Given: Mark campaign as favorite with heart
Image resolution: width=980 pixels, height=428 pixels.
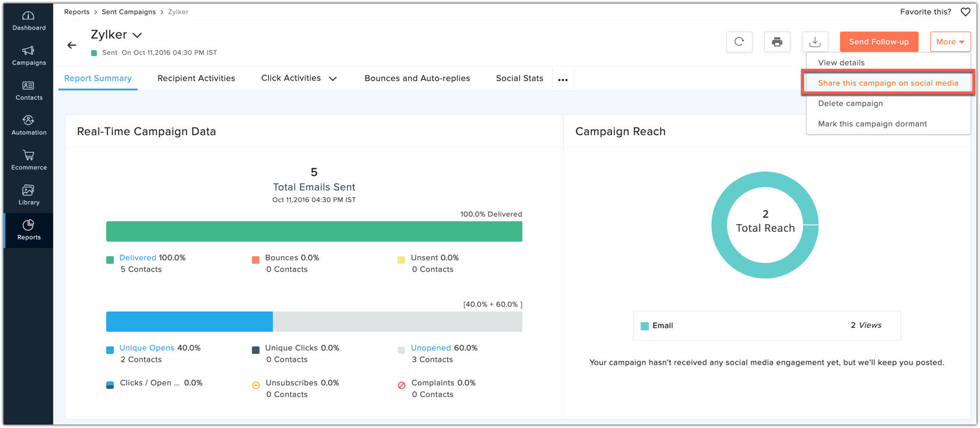Looking at the screenshot, I should tap(965, 12).
